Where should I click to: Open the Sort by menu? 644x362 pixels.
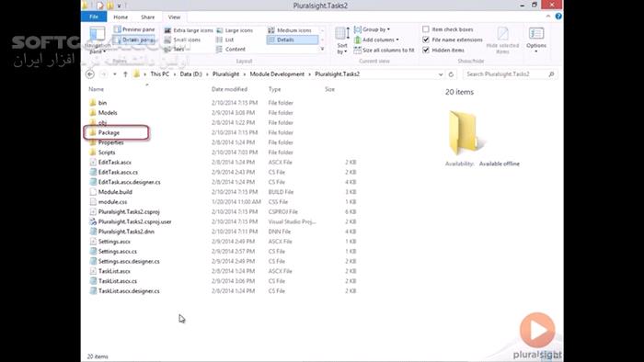pyautogui.click(x=342, y=40)
